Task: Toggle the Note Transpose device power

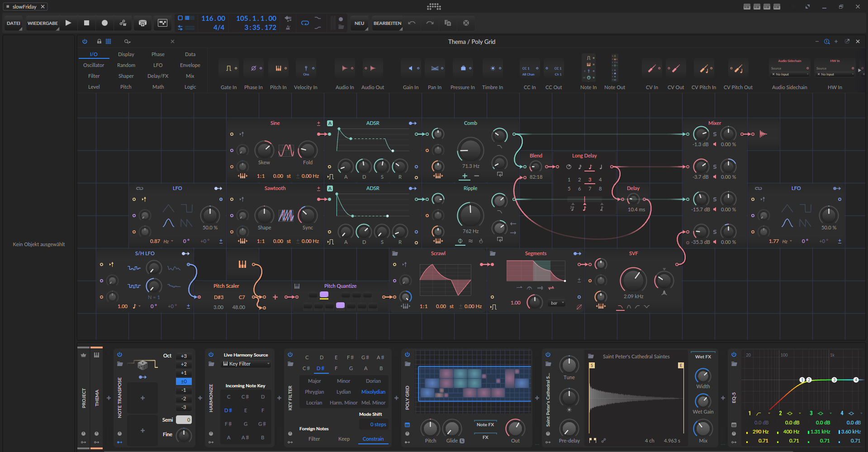Action: pyautogui.click(x=119, y=354)
